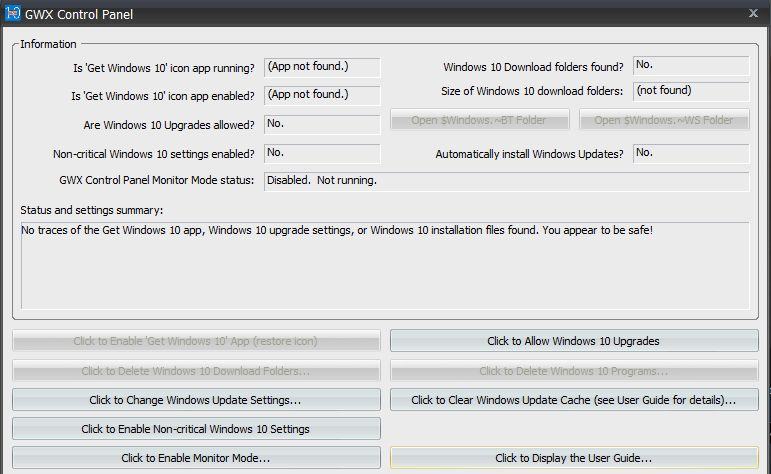Click the 'GWX Control Panel' window title text

click(x=79, y=14)
